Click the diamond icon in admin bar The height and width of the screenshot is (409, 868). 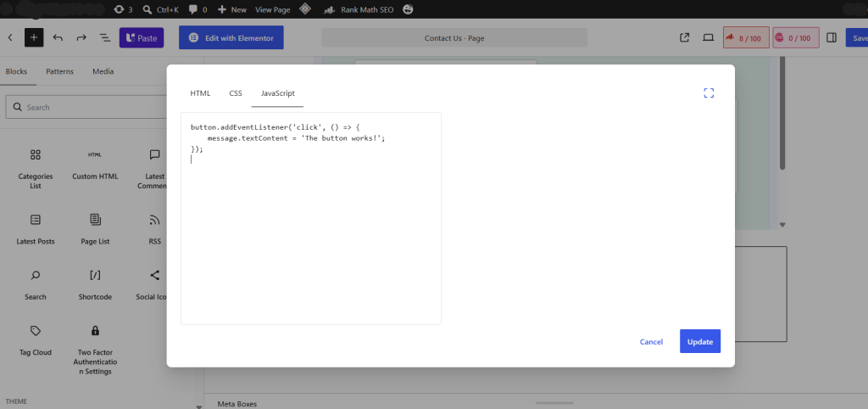(304, 9)
